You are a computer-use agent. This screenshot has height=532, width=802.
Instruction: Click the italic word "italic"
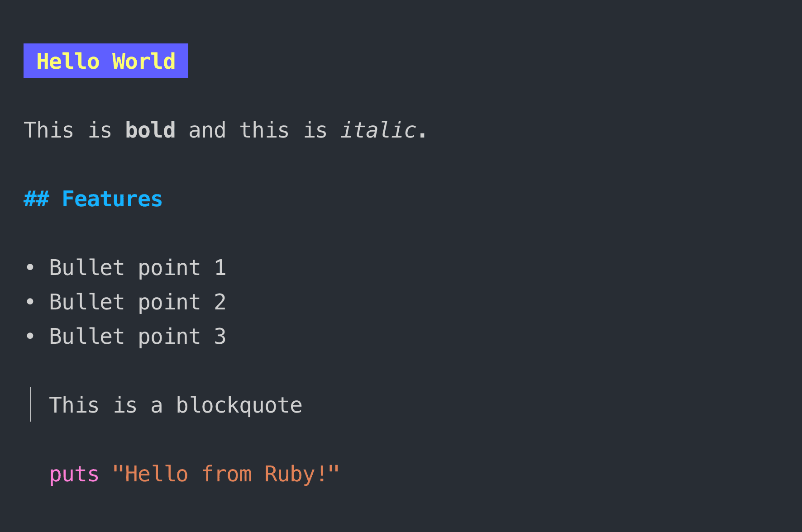(x=377, y=130)
